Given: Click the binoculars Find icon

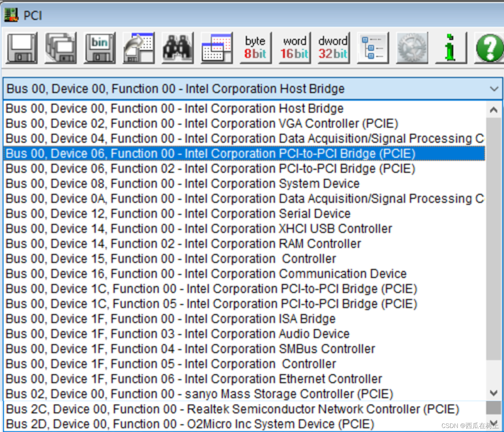Looking at the screenshot, I should (178, 48).
